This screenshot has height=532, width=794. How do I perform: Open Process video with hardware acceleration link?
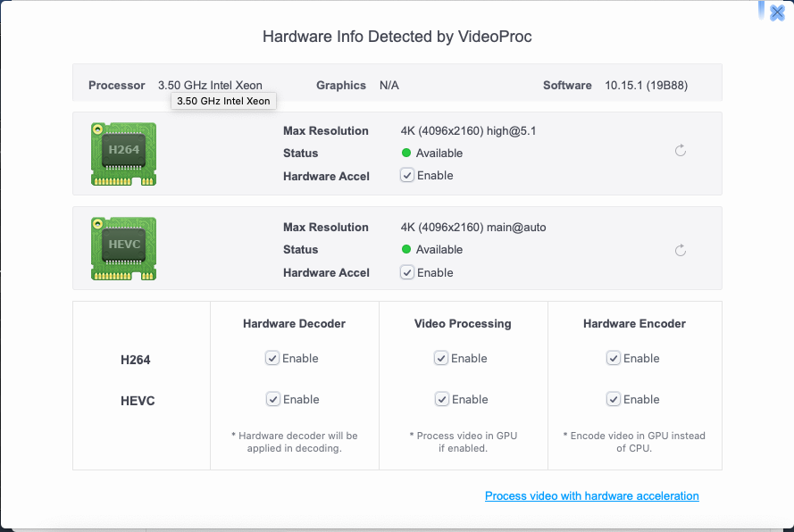pyautogui.click(x=591, y=496)
